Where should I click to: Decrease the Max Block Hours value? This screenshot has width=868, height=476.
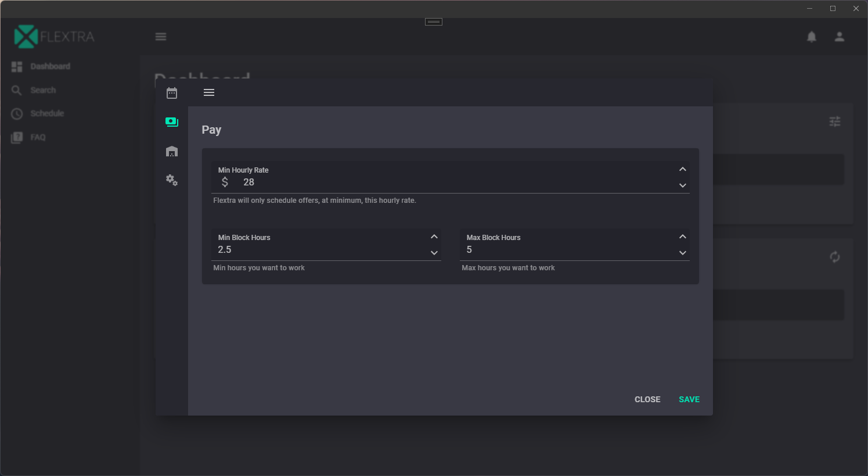pos(683,253)
